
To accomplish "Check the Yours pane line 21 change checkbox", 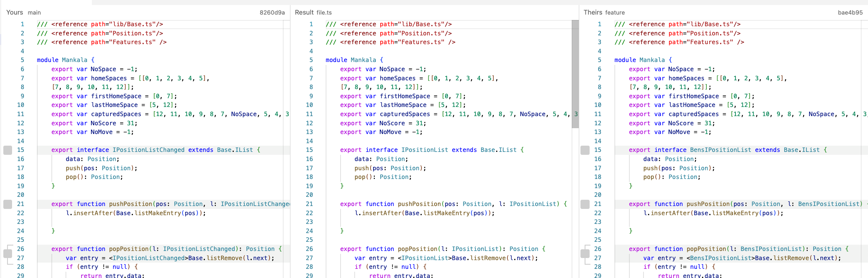I will point(7,204).
